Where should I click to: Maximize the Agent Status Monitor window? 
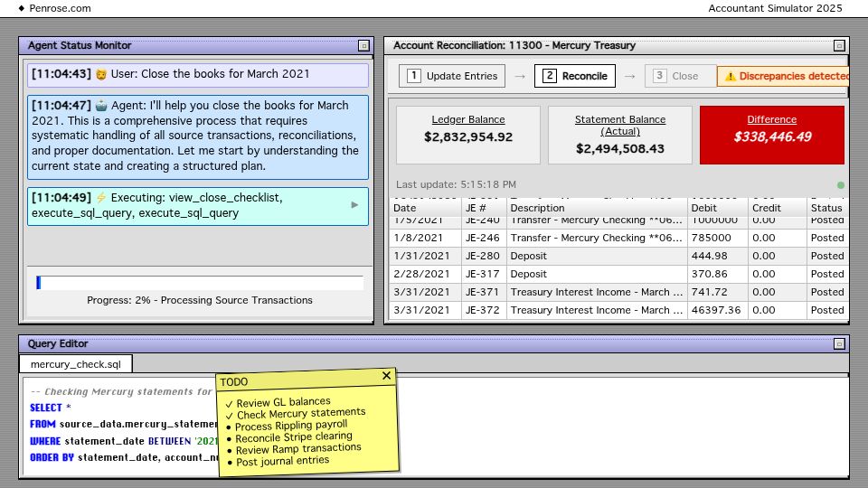point(363,46)
